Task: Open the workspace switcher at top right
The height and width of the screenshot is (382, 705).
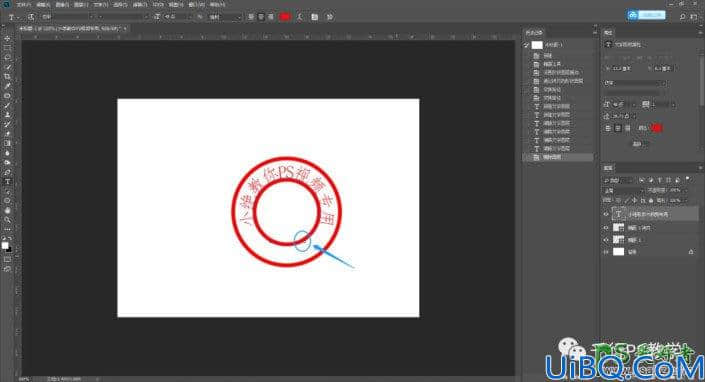Action: click(x=694, y=16)
